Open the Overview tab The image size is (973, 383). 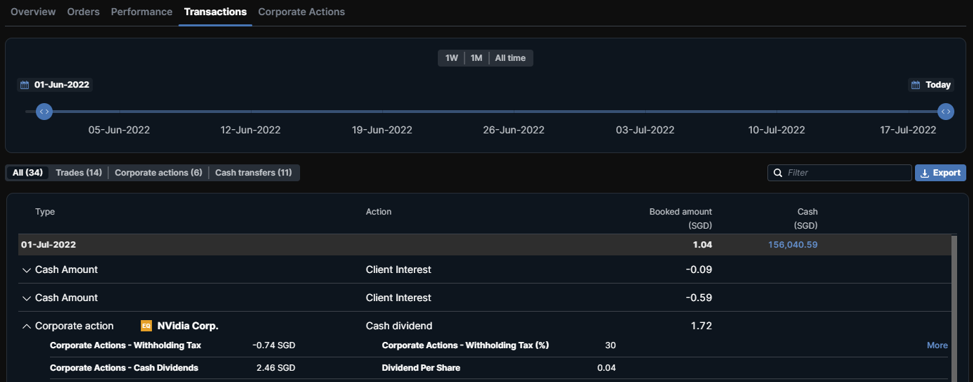point(33,12)
